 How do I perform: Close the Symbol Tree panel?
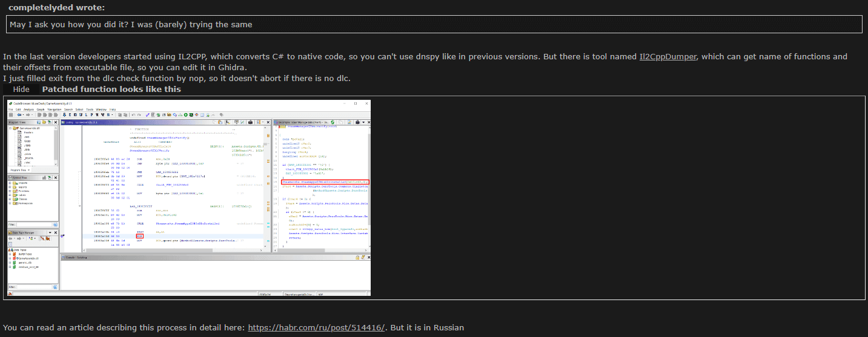[56, 177]
